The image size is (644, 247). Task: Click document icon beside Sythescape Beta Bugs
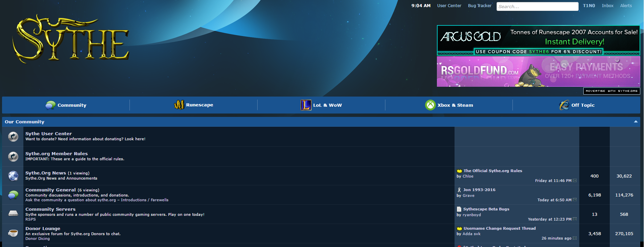[x=459, y=209]
